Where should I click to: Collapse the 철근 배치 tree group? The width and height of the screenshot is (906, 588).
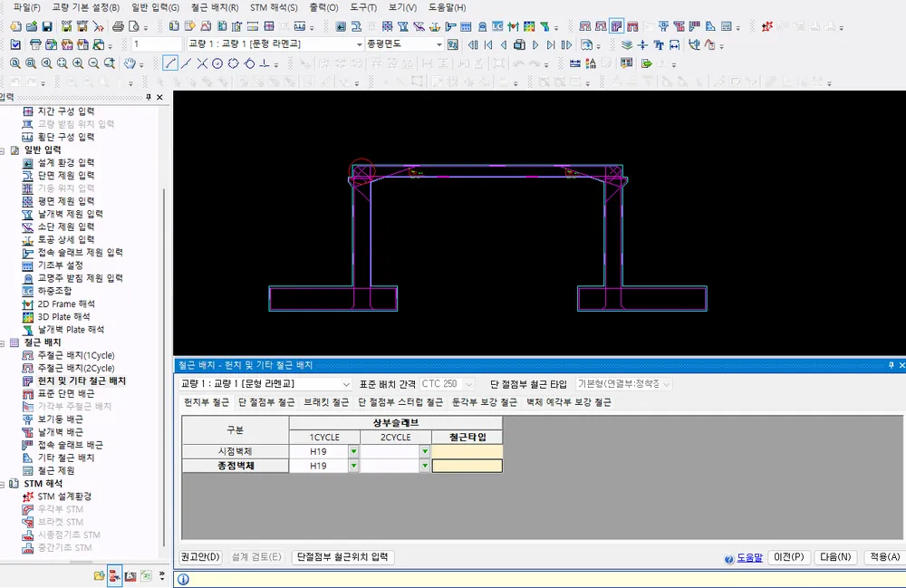click(x=3, y=343)
